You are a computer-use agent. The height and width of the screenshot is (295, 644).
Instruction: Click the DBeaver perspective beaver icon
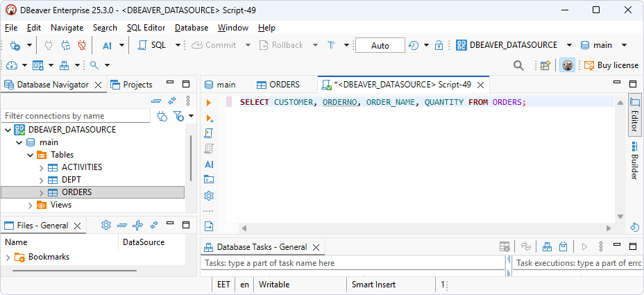point(567,65)
